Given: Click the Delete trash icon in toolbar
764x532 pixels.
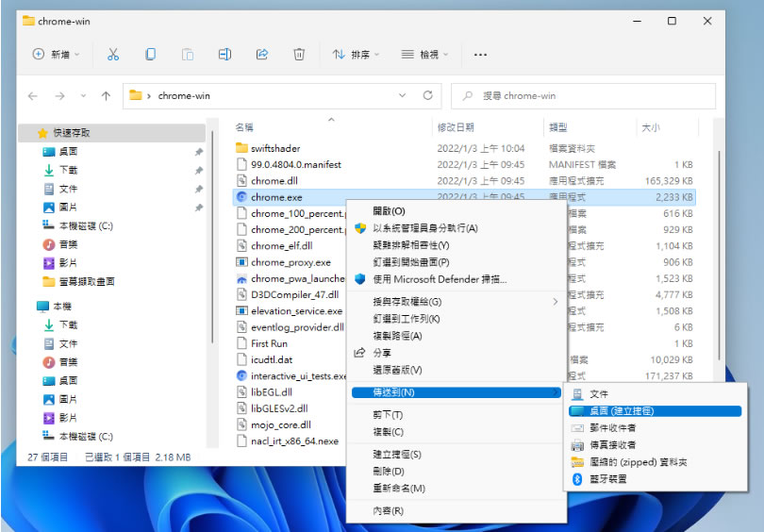Looking at the screenshot, I should 299,54.
